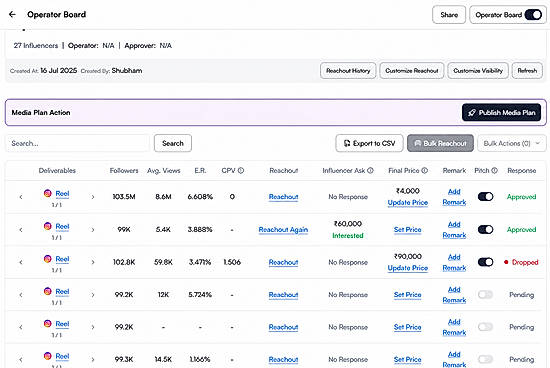Click Update Price under ₹4,000

pyautogui.click(x=408, y=202)
